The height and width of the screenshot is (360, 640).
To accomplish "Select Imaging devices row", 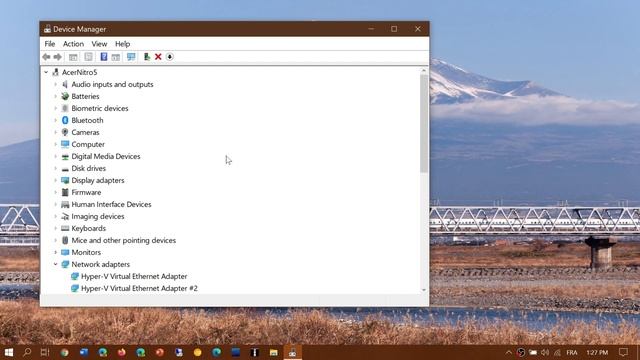I will (x=98, y=216).
